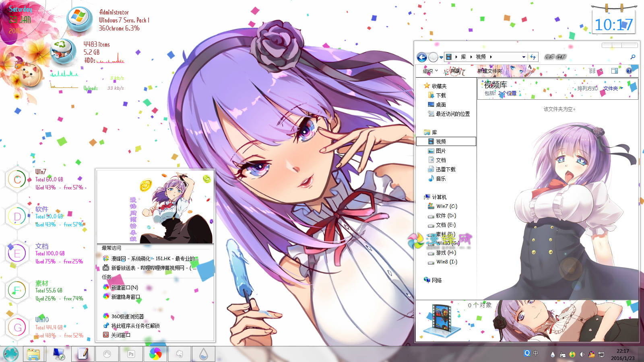Select 关闭窗口 in the jump list
644x362 pixels.
pyautogui.click(x=121, y=335)
